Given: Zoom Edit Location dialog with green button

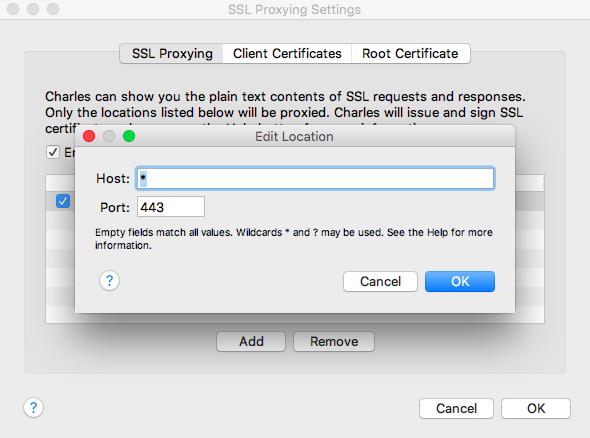Looking at the screenshot, I should [129, 136].
